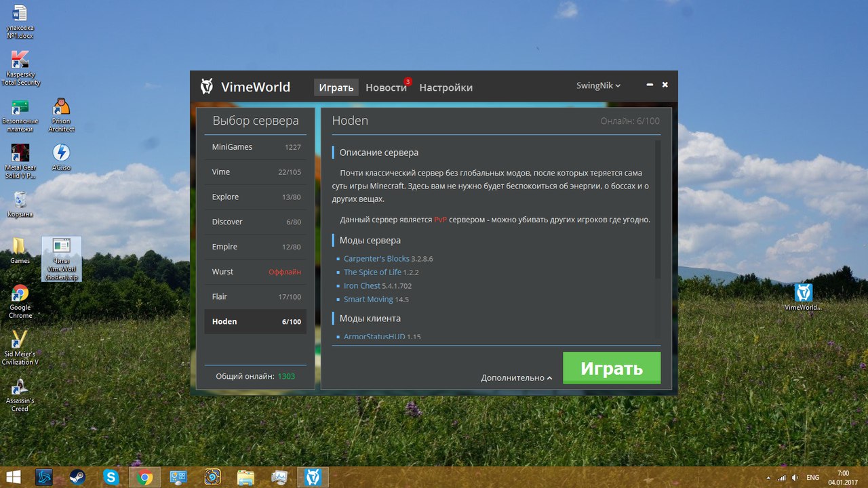This screenshot has height=488, width=868.
Task: Open the volume control in system tray
Action: coord(795,478)
